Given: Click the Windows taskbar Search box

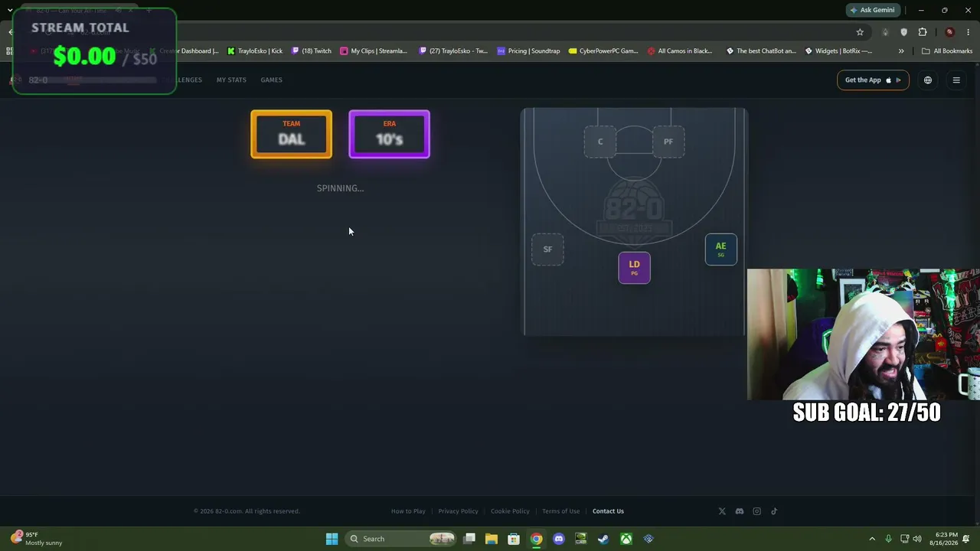Looking at the screenshot, I should click(x=401, y=539).
